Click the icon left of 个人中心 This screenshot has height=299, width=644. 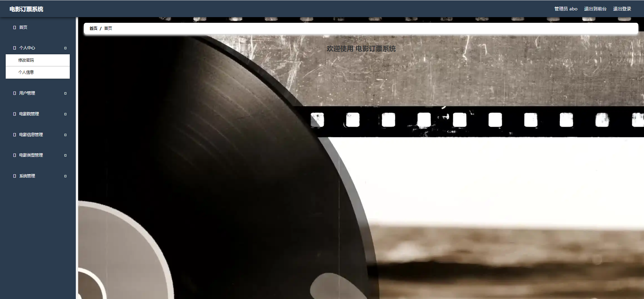point(14,48)
